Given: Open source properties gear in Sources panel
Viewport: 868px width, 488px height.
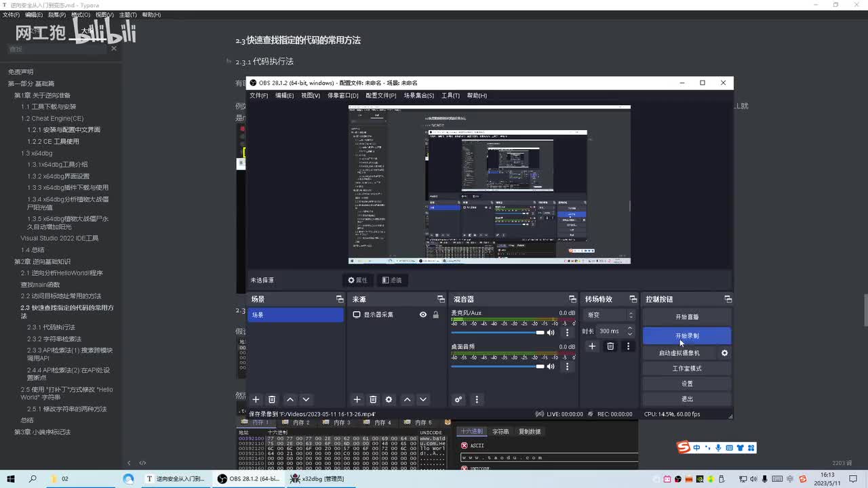Looking at the screenshot, I should [x=389, y=400].
